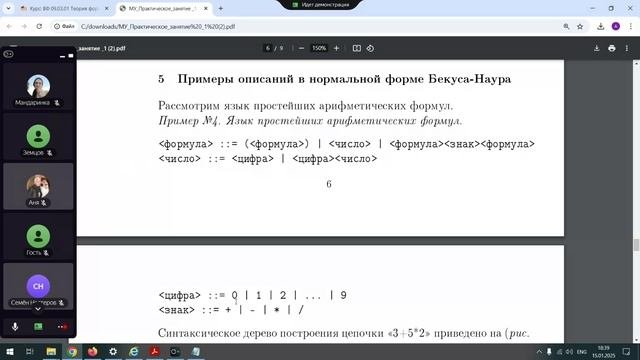This screenshot has width=640, height=360.
Task: Print the PDF document
Action: pos(612,48)
